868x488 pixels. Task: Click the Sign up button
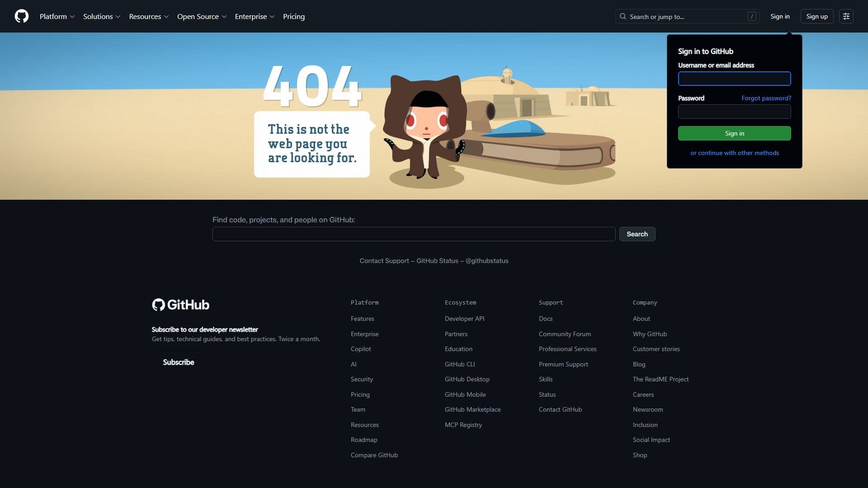click(x=816, y=16)
